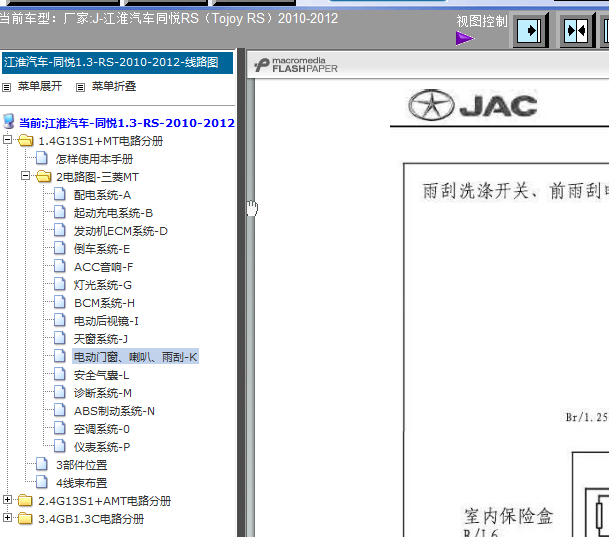Click document icon beside 配电系统-A
Image resolution: width=609 pixels, height=537 pixels.
click(59, 194)
